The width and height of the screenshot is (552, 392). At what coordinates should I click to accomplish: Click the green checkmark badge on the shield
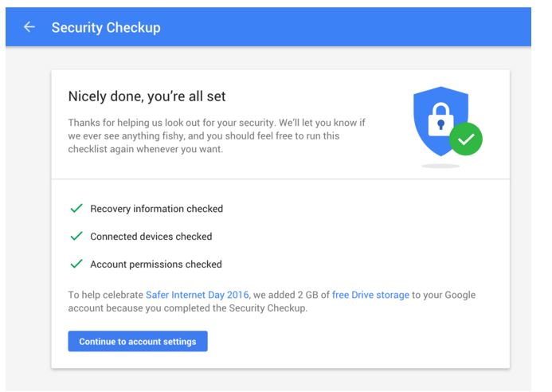[466, 139]
